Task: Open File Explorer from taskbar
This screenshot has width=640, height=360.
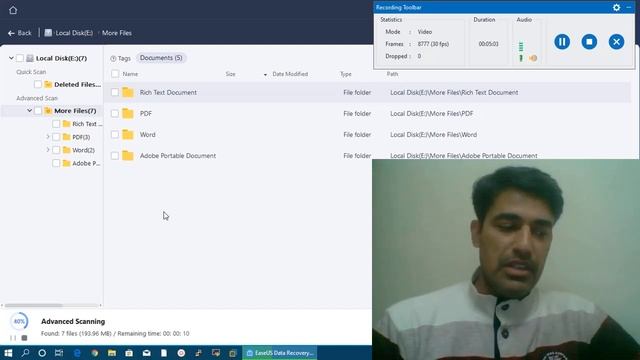Action: click(112, 353)
